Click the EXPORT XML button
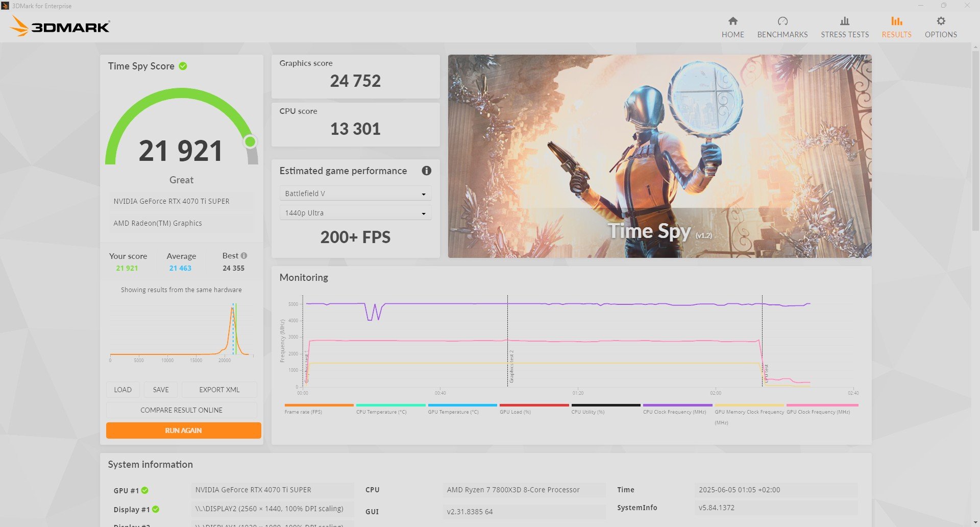This screenshot has width=980, height=527. 219,390
